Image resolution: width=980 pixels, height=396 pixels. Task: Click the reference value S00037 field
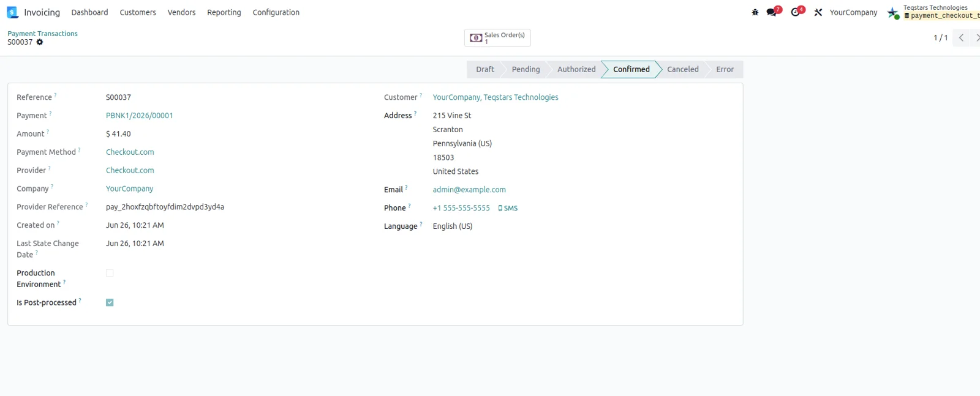[118, 97]
